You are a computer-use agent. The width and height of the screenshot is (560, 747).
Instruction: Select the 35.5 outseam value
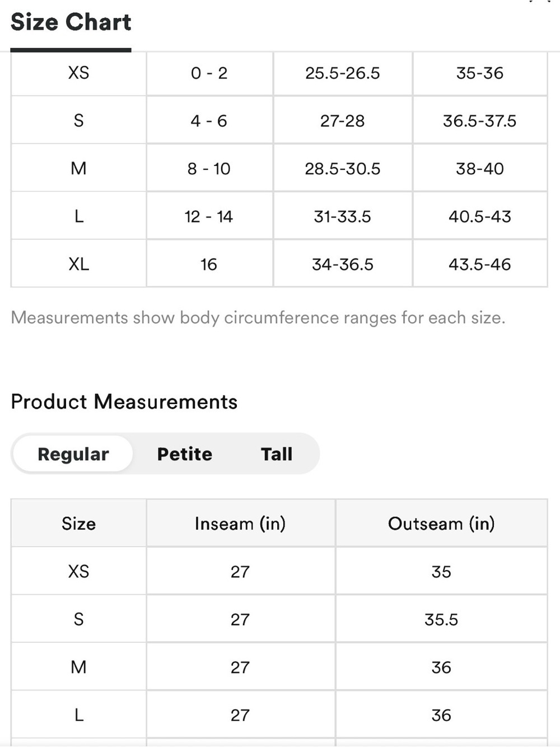tap(441, 619)
